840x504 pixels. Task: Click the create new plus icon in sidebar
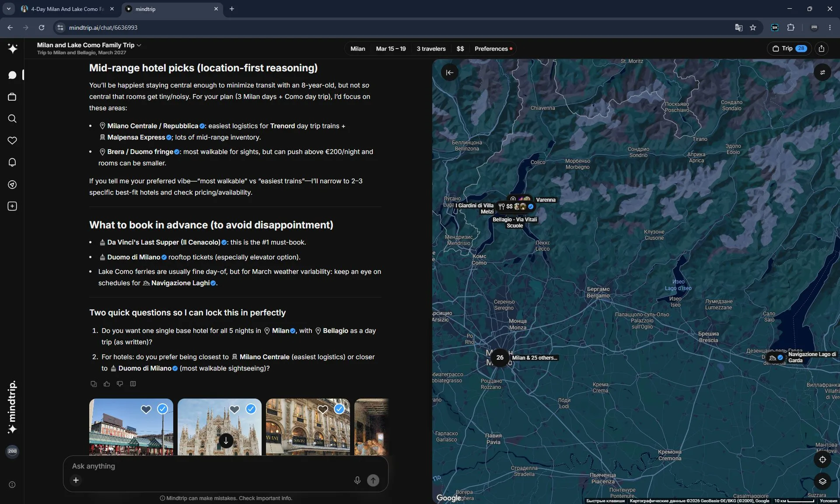(12, 206)
